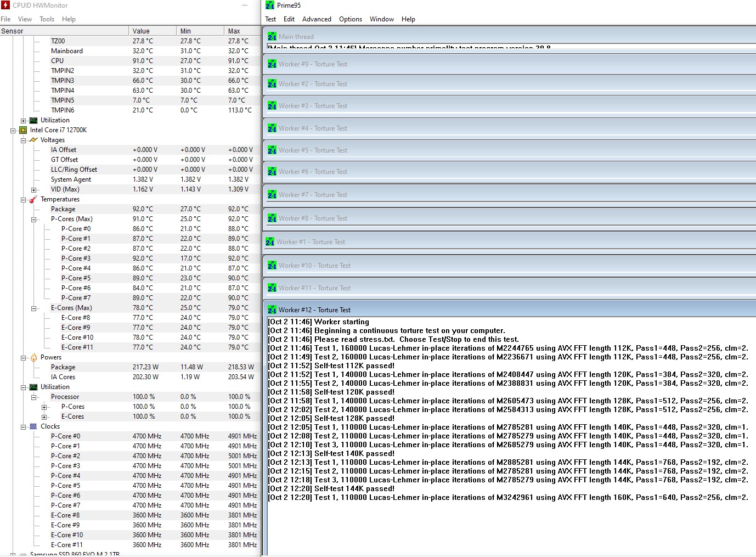Open the Window menu in Prime95
The image size is (756, 557).
click(x=382, y=19)
